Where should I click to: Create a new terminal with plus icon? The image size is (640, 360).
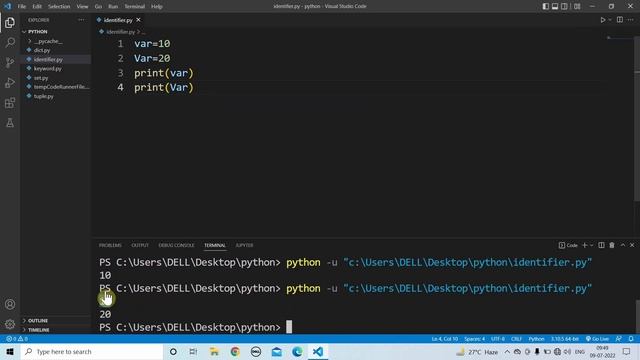[x=584, y=245]
